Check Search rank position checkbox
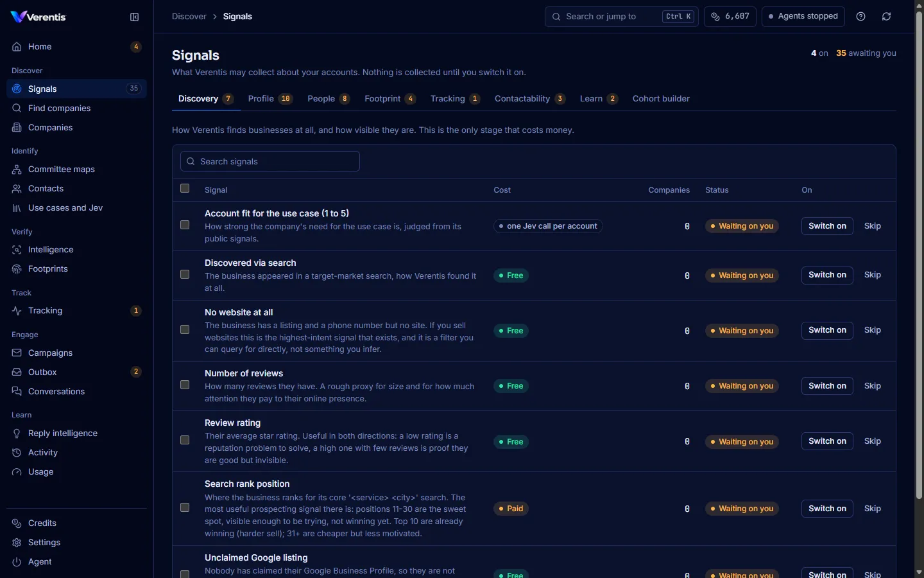 tap(185, 507)
